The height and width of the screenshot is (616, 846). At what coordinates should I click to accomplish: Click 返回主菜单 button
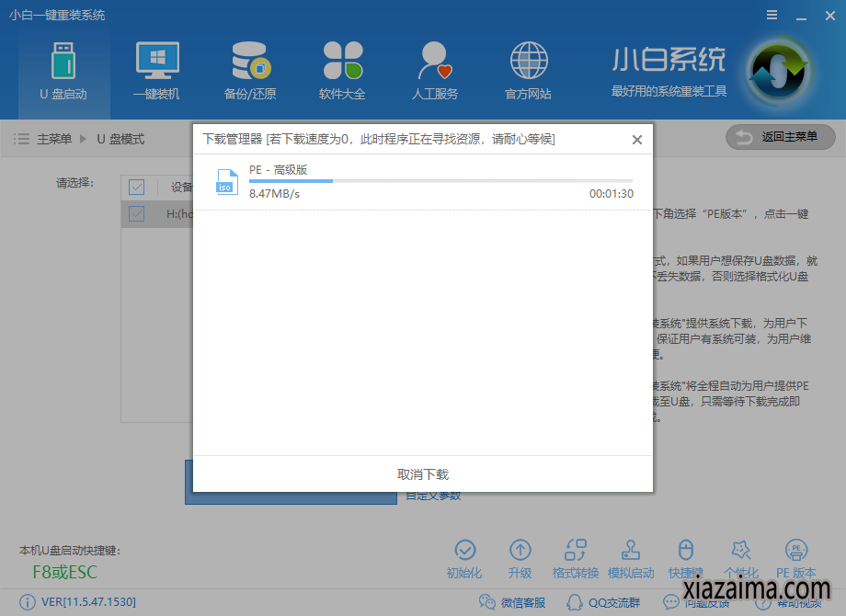tap(781, 137)
